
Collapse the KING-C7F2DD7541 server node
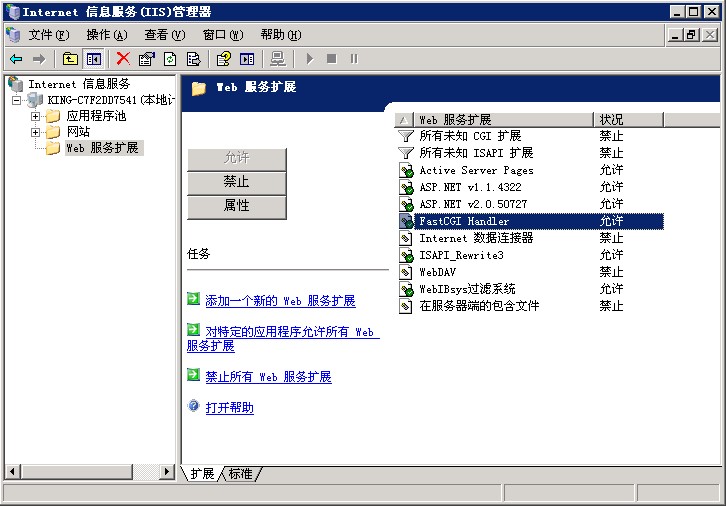17,100
